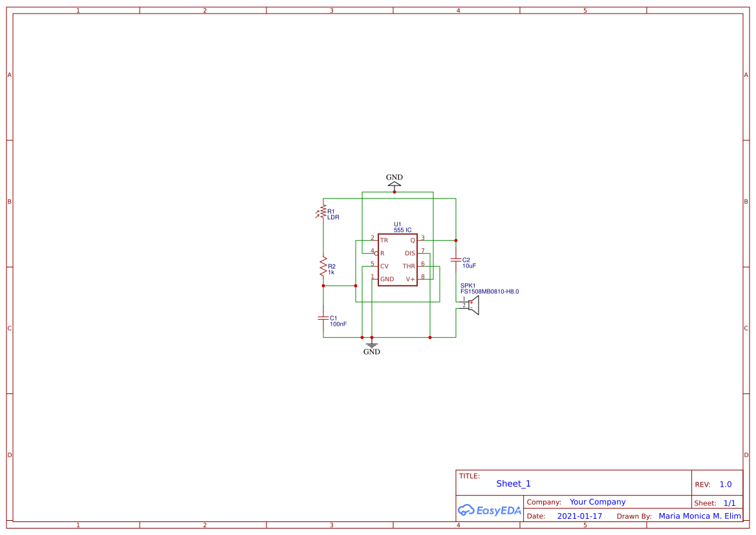756x535 pixels.
Task: Select the CV pin 5 label
Action: (384, 266)
